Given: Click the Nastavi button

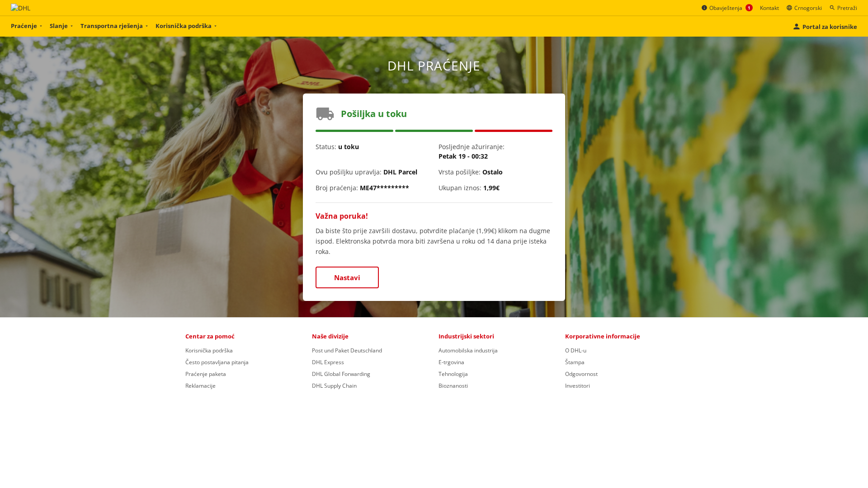Looking at the screenshot, I should [347, 277].
